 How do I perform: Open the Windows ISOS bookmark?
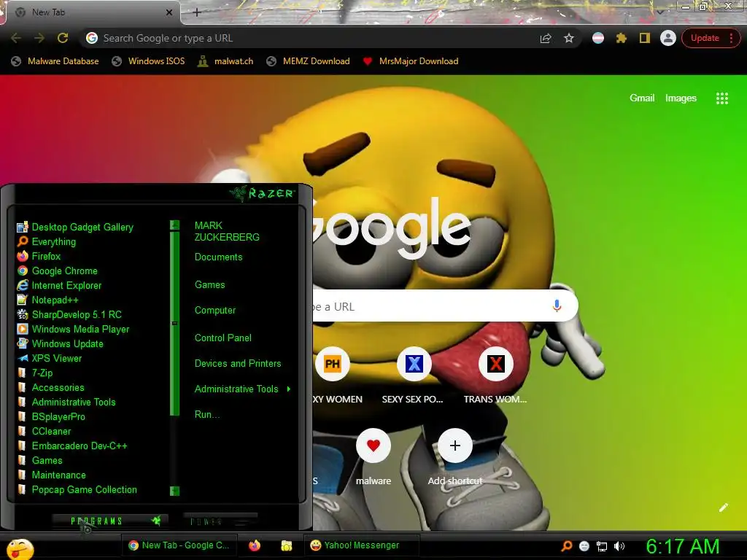(148, 61)
